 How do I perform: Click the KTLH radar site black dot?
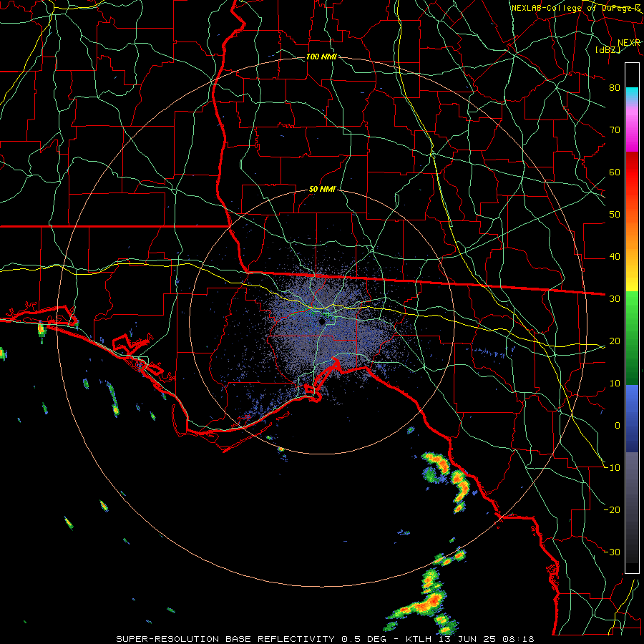[x=322, y=321]
